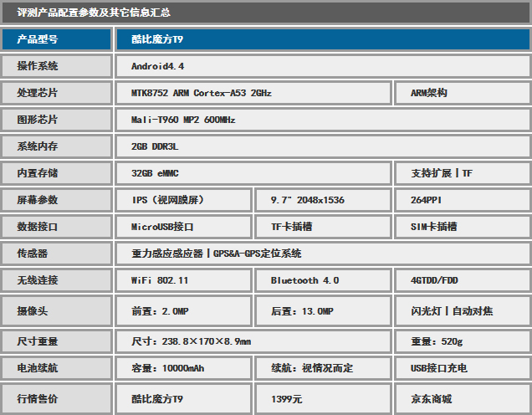532x415 pixels.
Task: Select the '内置存储' row label
Action: coord(57,173)
